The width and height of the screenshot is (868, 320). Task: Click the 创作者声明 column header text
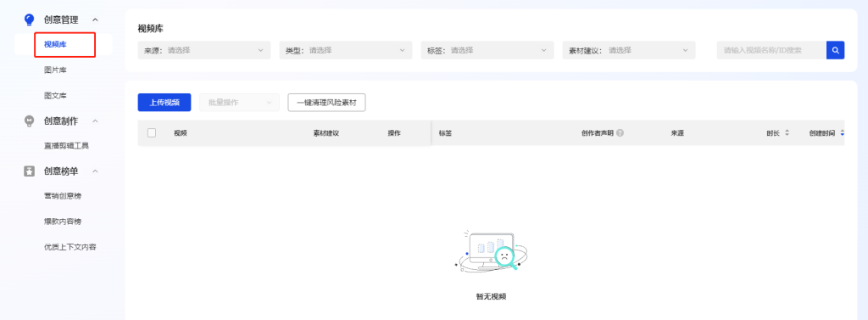coord(598,133)
